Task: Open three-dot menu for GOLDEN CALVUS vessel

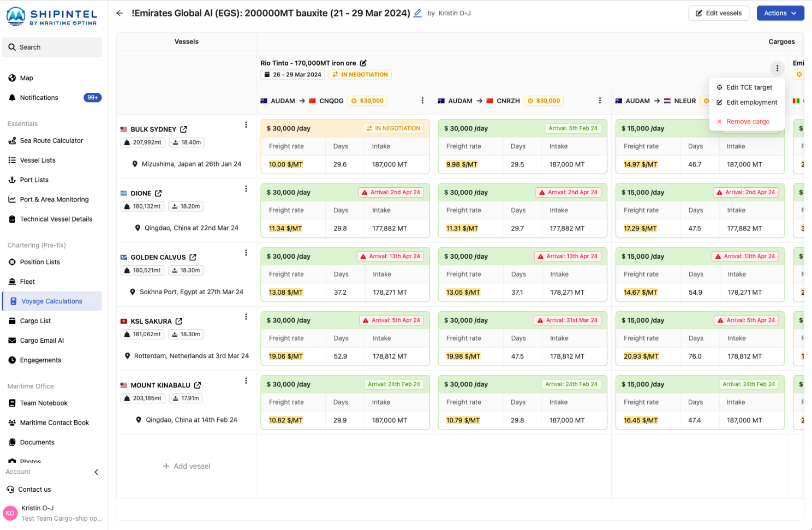Action: click(246, 253)
